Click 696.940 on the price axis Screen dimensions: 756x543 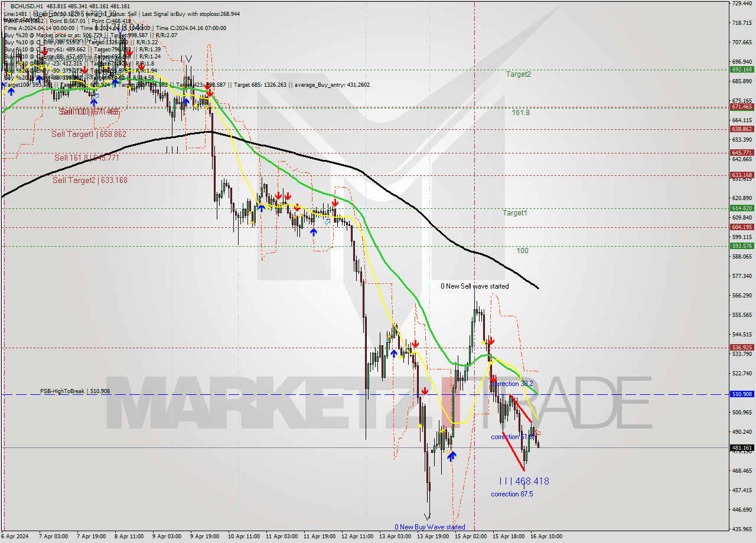[742, 61]
